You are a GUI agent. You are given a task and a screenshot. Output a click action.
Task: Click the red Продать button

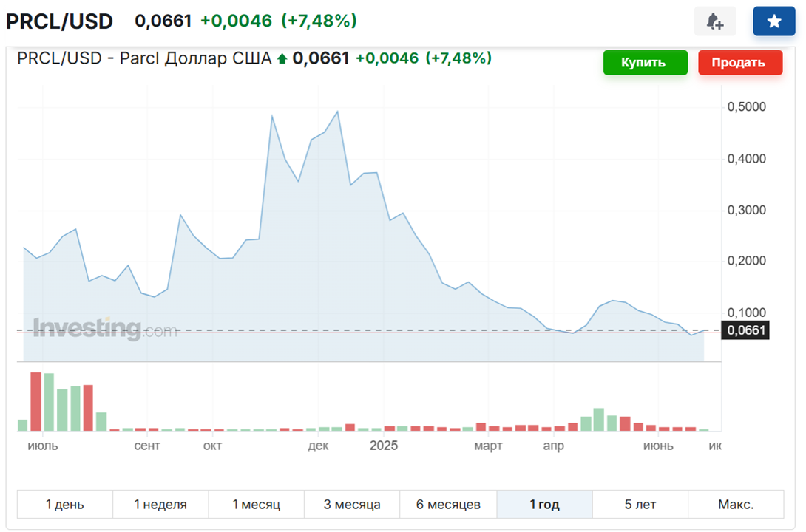pos(740,63)
